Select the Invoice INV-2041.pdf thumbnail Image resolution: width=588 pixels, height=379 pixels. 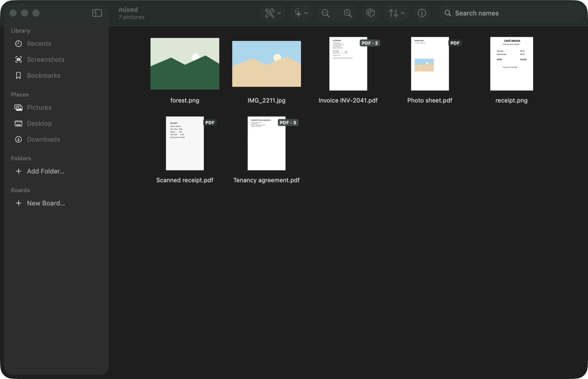click(348, 64)
